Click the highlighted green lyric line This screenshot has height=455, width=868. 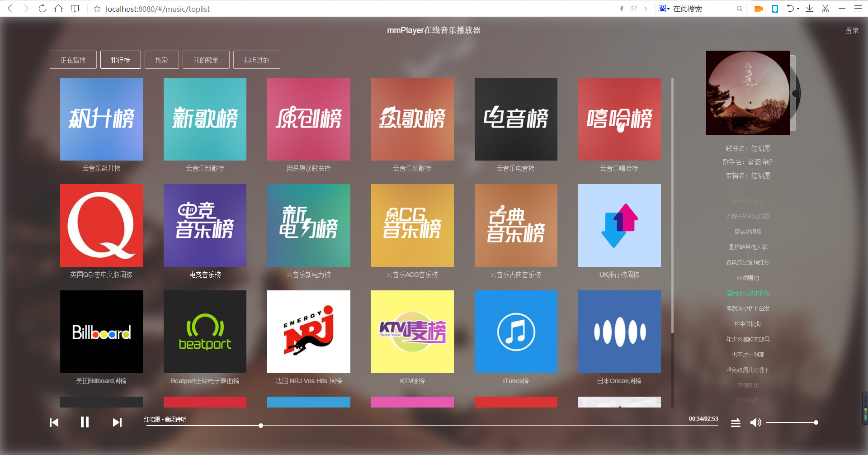coord(748,293)
